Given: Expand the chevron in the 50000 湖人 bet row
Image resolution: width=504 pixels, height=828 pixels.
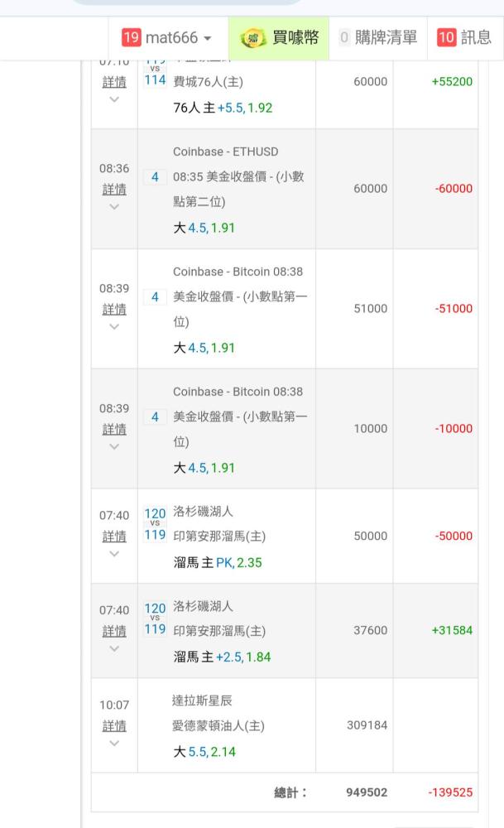Looking at the screenshot, I should 114,554.
